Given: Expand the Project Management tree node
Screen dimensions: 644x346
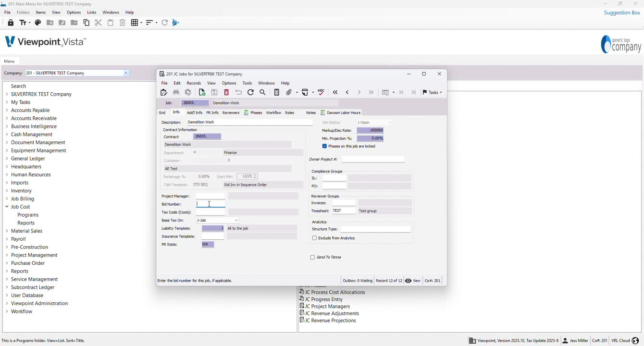Looking at the screenshot, I should pos(7,255).
